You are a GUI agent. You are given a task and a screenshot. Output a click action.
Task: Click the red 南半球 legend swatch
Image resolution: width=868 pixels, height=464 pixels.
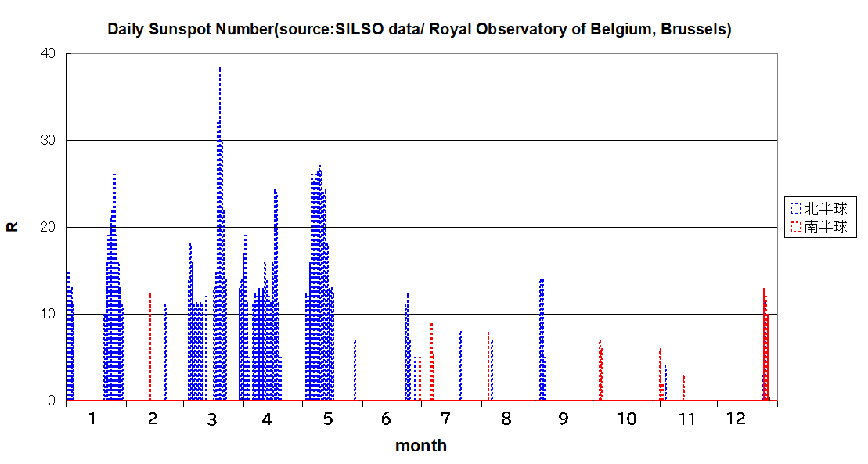pos(797,227)
